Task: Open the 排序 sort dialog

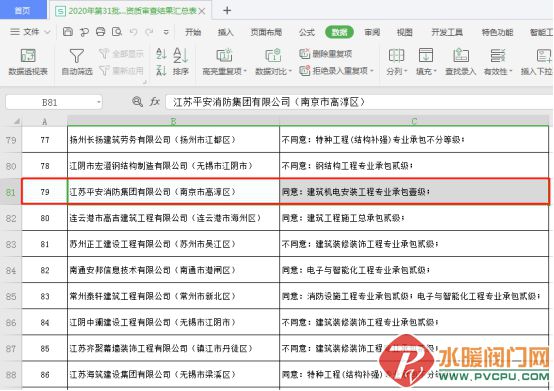Action: pos(181,62)
